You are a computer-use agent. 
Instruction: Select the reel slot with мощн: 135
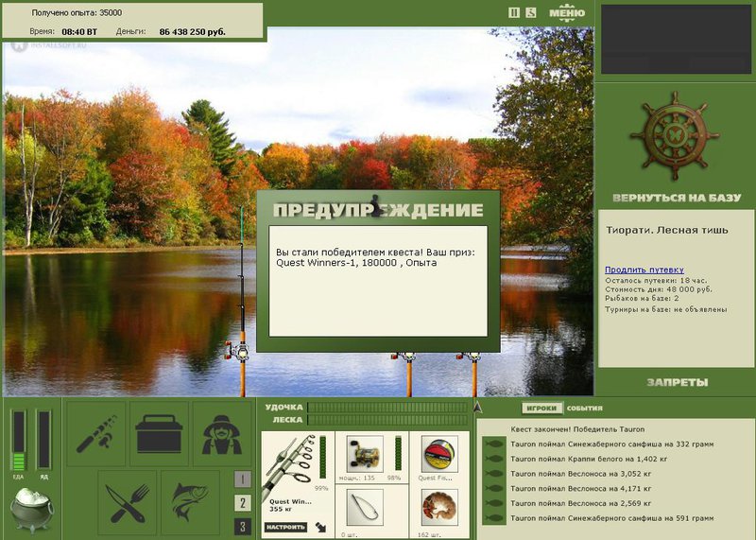pos(365,454)
